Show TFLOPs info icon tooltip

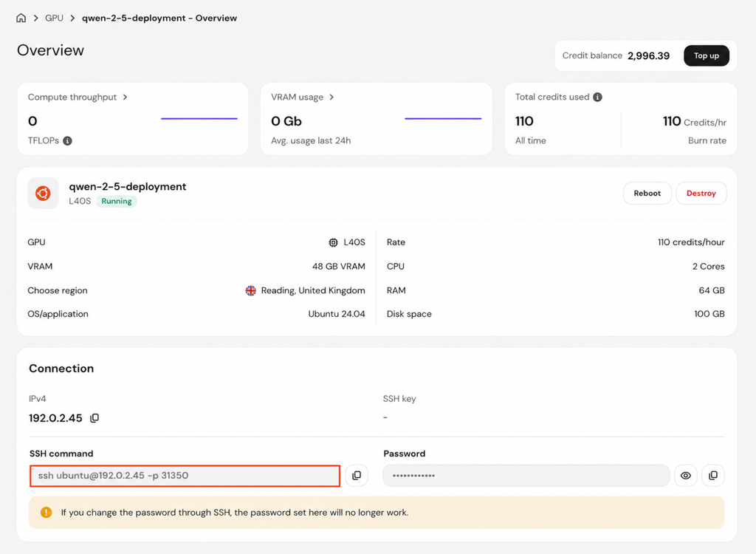pyautogui.click(x=67, y=141)
